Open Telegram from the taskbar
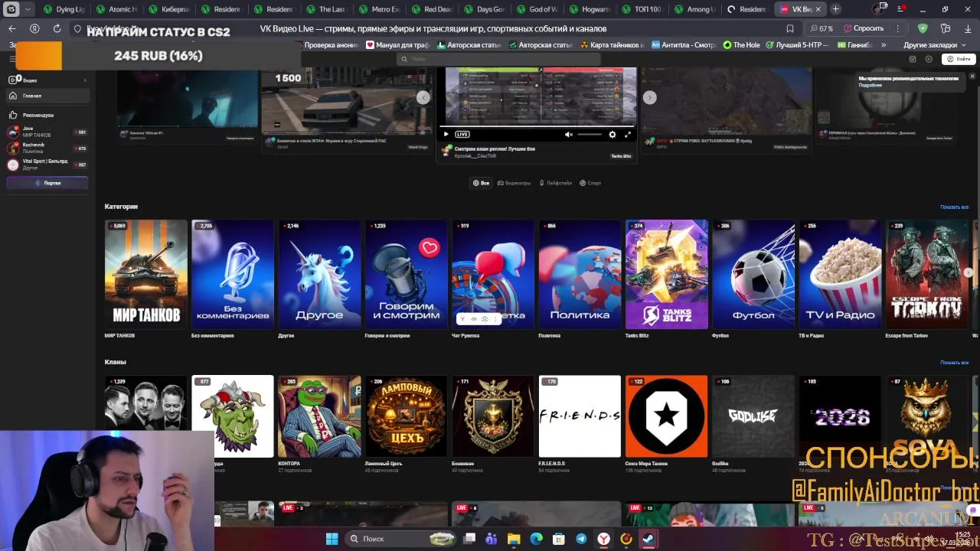The height and width of the screenshot is (551, 980). pos(581,539)
